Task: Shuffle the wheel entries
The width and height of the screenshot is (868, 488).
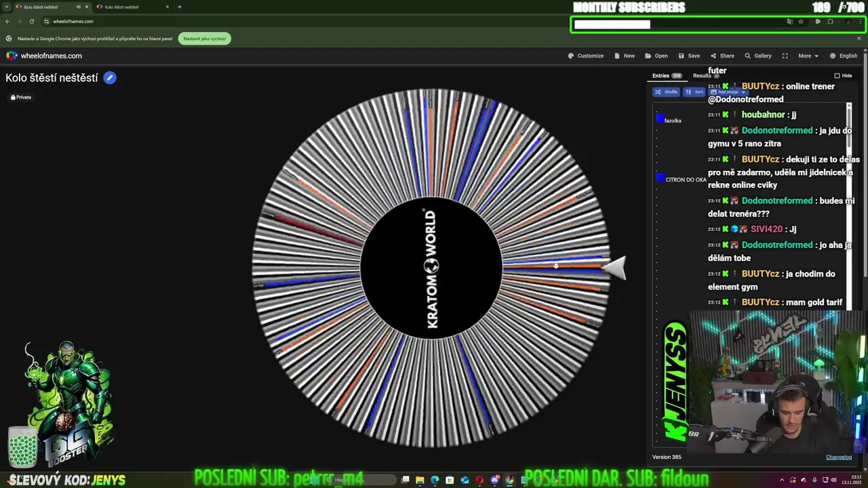Action: pyautogui.click(x=666, y=91)
